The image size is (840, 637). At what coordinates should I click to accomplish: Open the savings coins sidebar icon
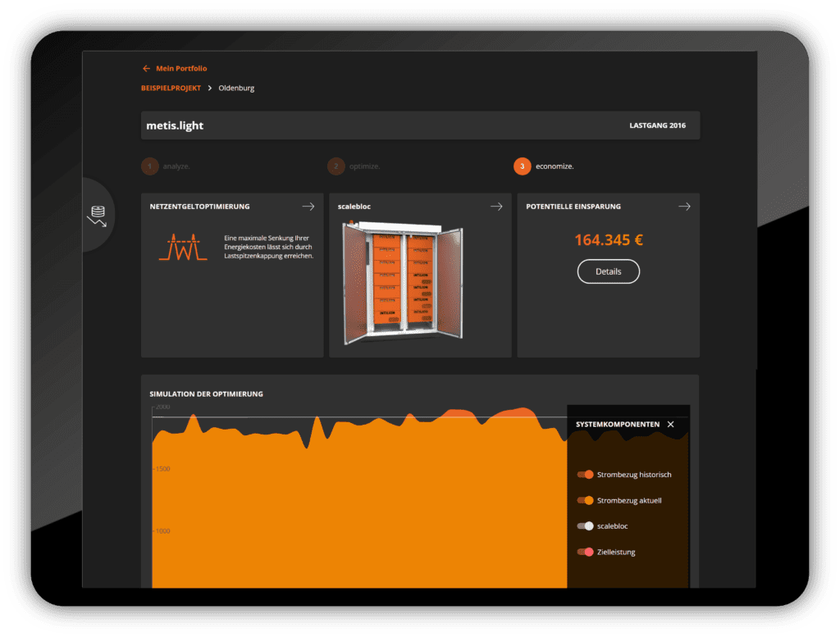[98, 215]
